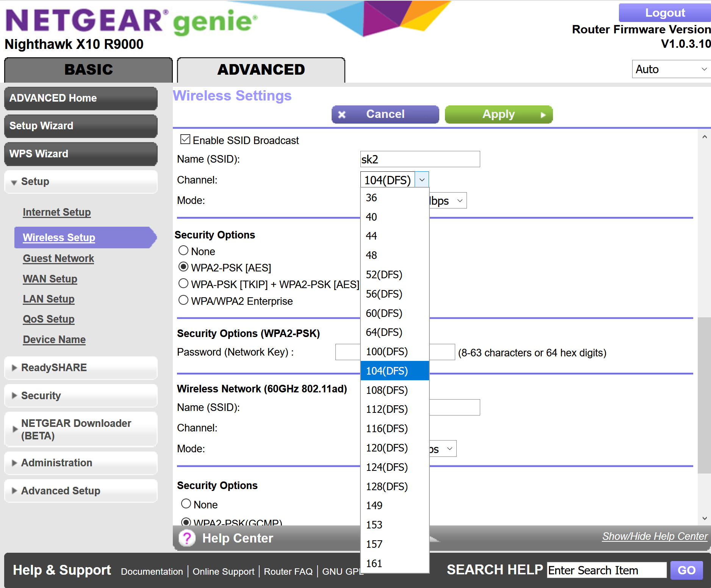Switch to the BASIC tab
The image size is (711, 588).
point(88,70)
